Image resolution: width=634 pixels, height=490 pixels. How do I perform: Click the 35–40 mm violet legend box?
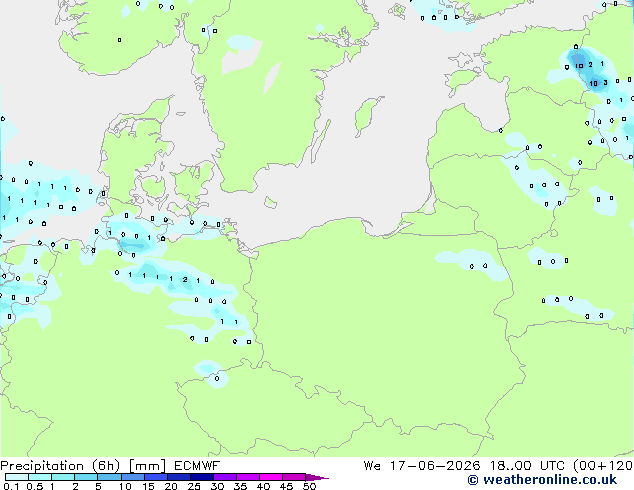[248, 477]
